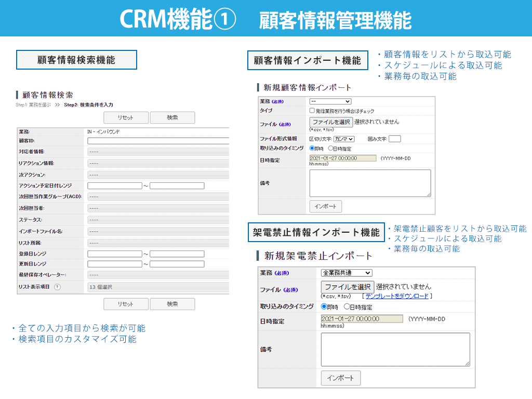Click the テンプレートをダウンロード link
This screenshot has height=399, width=532.
pos(397,296)
